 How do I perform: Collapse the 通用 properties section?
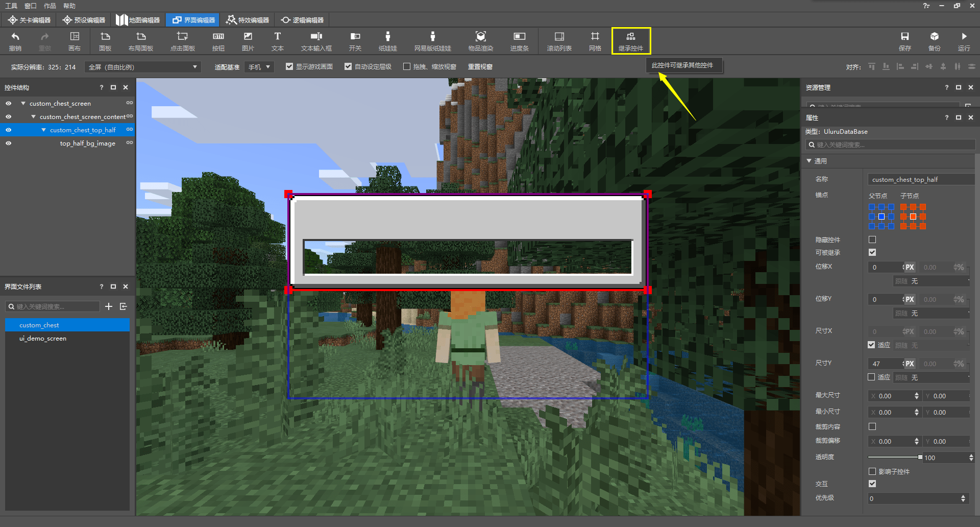pyautogui.click(x=809, y=161)
